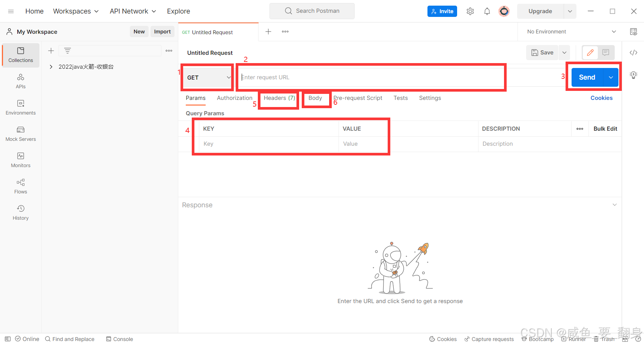
Task: Open APIs in the sidebar
Action: (21, 81)
